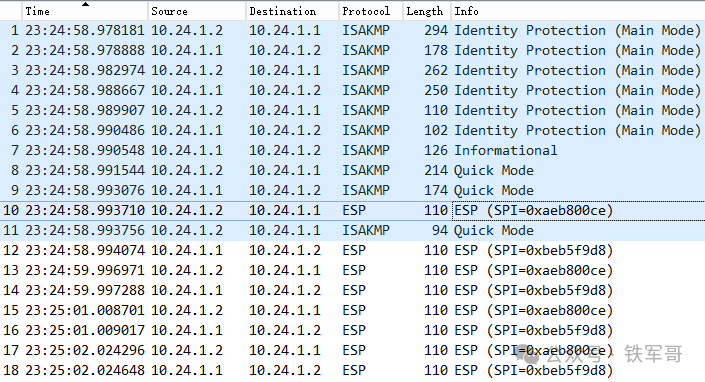Select packet 15 at time 23:25:01.008701
Viewport: 705px width, 382px height.
(x=352, y=310)
